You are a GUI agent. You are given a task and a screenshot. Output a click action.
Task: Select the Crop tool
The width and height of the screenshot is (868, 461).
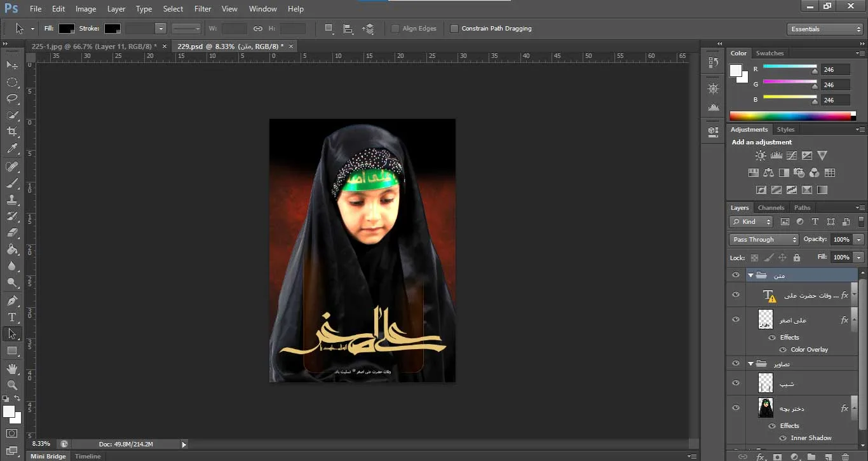point(12,132)
